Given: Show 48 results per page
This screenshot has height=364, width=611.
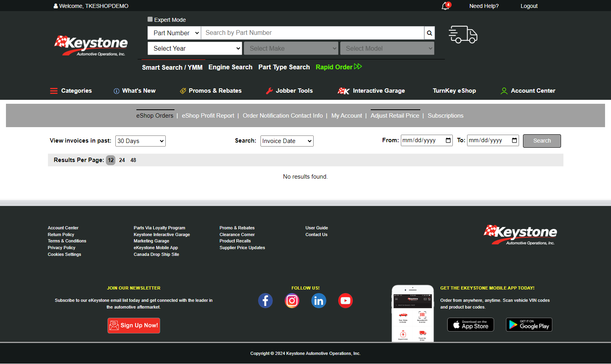Looking at the screenshot, I should point(133,160).
